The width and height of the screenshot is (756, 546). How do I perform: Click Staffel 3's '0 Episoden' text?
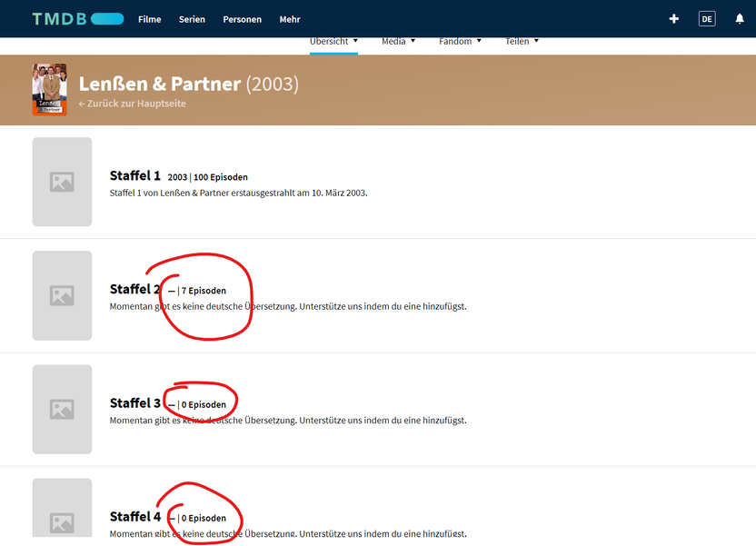click(x=204, y=404)
